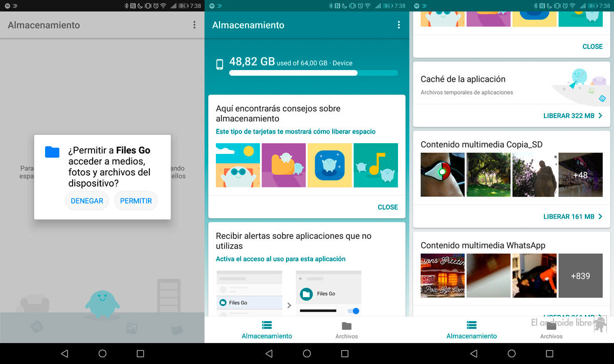The height and width of the screenshot is (364, 614).
Task: Click the arrow between the two Files Go illustrations
Action: (x=289, y=305)
